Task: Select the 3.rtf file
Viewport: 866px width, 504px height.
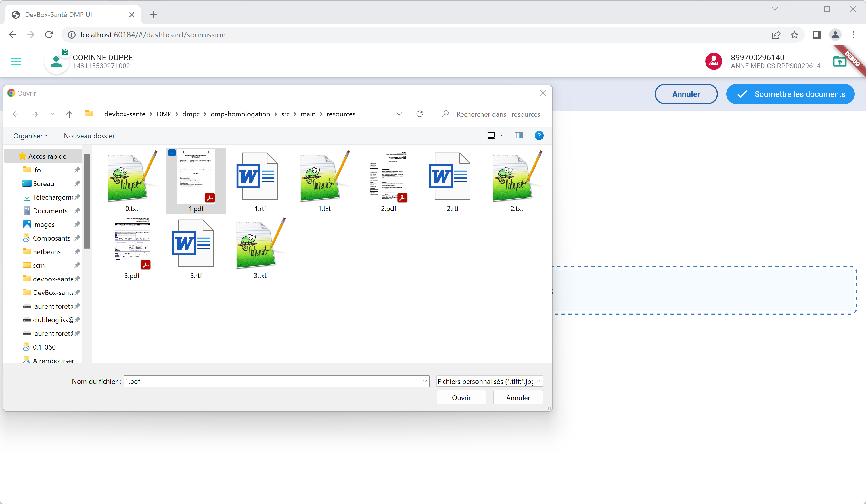Action: pos(196,248)
